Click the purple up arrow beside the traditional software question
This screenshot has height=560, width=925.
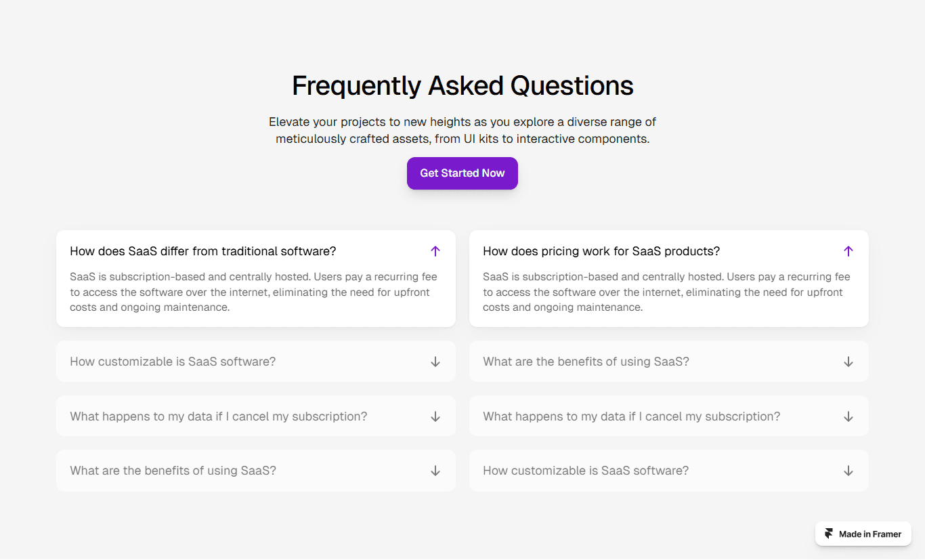point(435,251)
